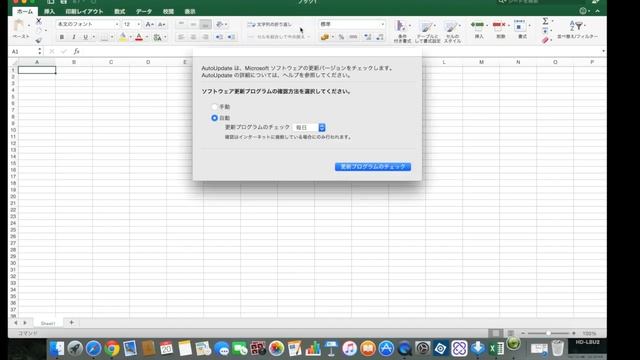Click the cell Borders icon

104,37
